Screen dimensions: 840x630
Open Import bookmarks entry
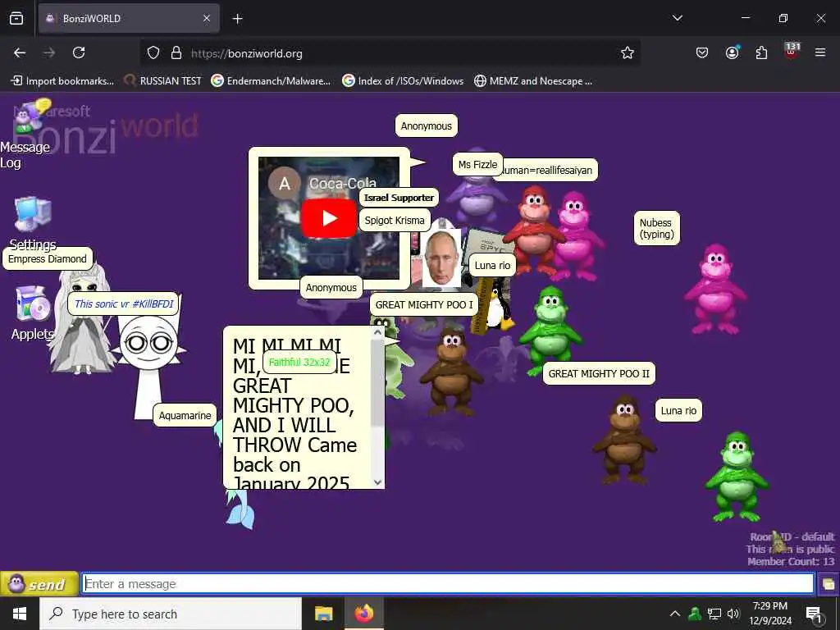coord(62,81)
